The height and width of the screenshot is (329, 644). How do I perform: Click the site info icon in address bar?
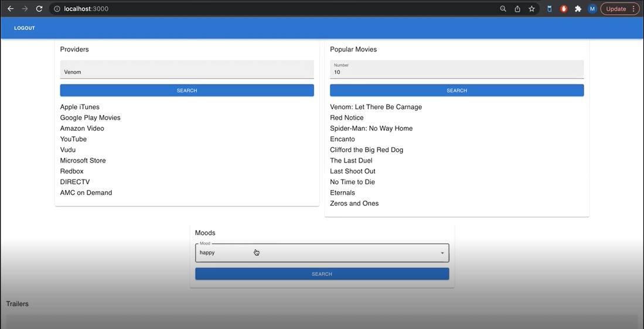57,9
